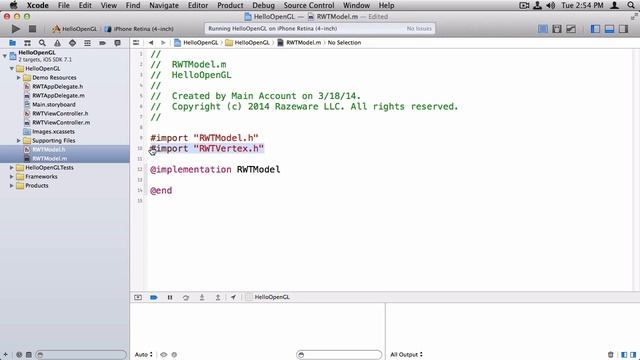Click No Selection in jump bar
Image resolution: width=640 pixels, height=360 pixels.
(344, 42)
